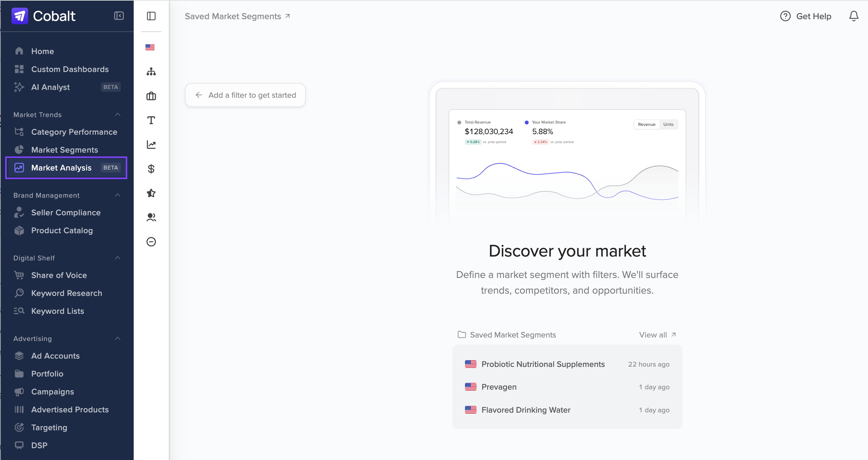Click the Cobalt logo icon
This screenshot has width=868, height=460.
tap(20, 16)
